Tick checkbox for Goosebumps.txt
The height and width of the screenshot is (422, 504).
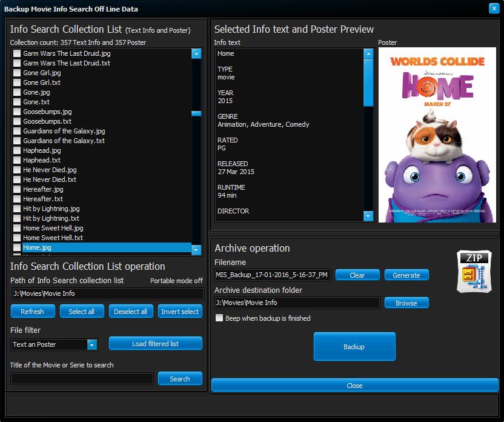pyautogui.click(x=17, y=121)
